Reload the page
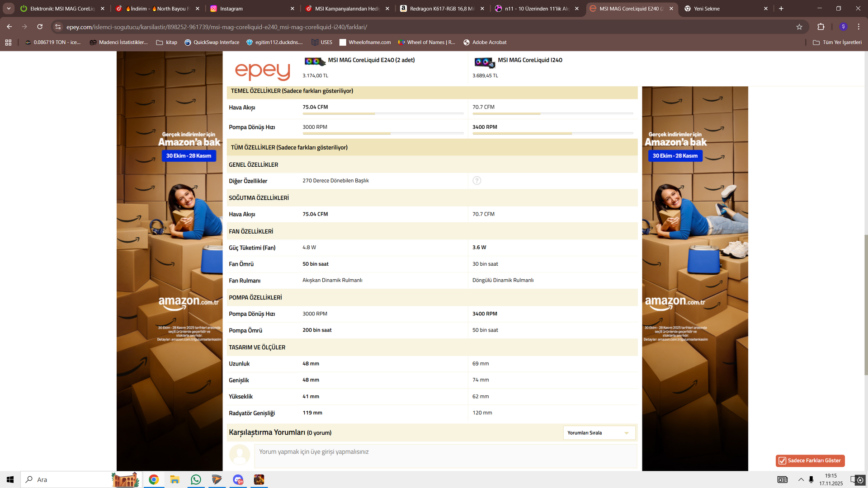Viewport: 868px width, 488px height. coord(40,27)
